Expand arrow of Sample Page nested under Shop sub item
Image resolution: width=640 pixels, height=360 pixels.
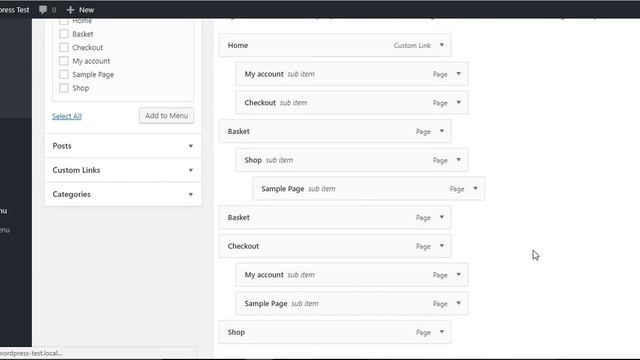475,189
